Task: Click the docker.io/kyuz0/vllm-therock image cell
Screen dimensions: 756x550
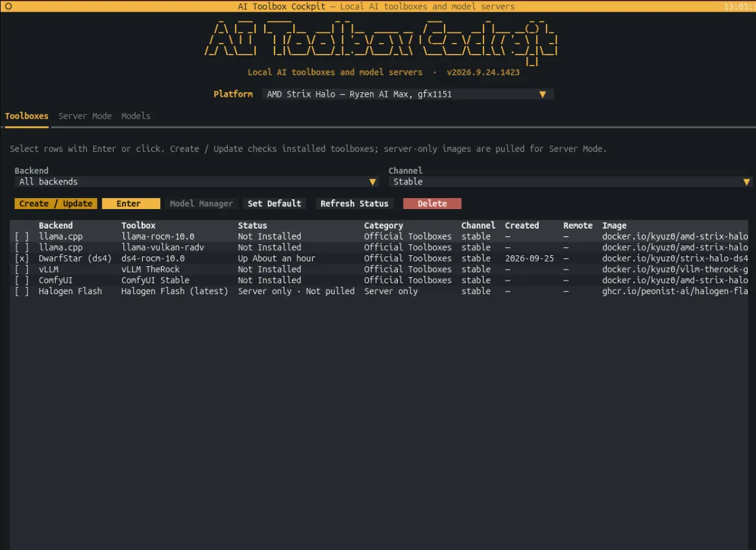Action: coord(675,269)
